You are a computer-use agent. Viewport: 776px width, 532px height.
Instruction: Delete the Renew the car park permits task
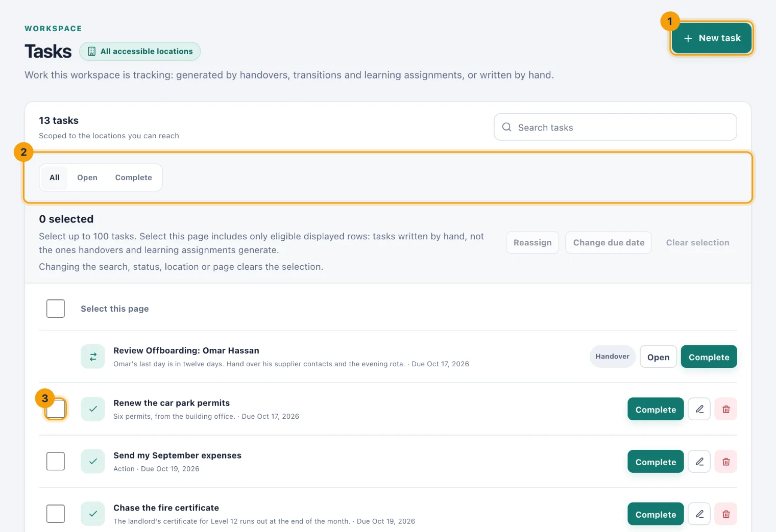pyautogui.click(x=726, y=409)
